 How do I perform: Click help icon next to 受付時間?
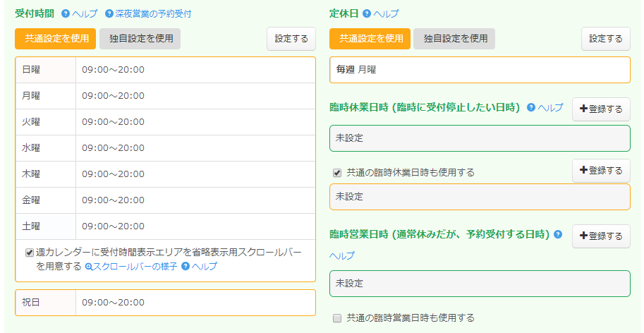point(66,13)
